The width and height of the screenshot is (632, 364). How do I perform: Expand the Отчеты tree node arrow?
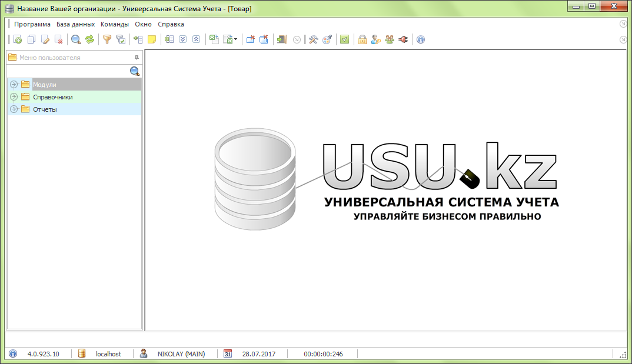tap(14, 109)
